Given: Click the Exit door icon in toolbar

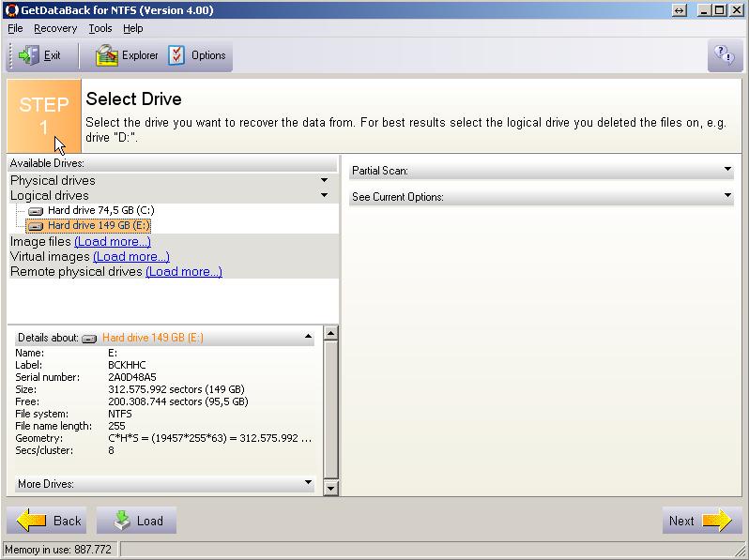Looking at the screenshot, I should tap(29, 55).
